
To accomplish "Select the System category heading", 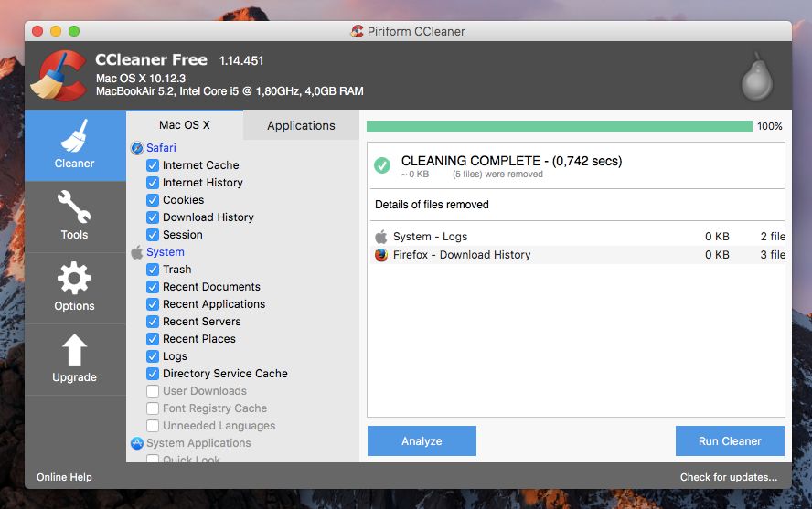I will pos(166,252).
